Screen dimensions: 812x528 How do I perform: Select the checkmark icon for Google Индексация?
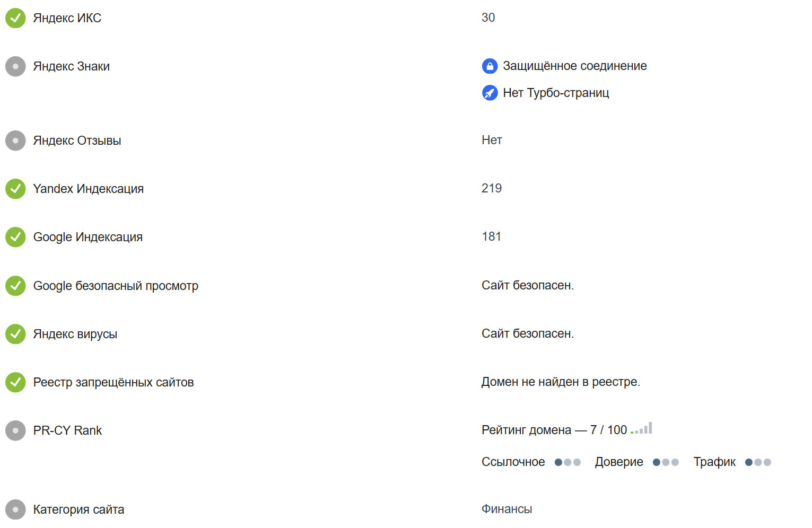coord(15,237)
